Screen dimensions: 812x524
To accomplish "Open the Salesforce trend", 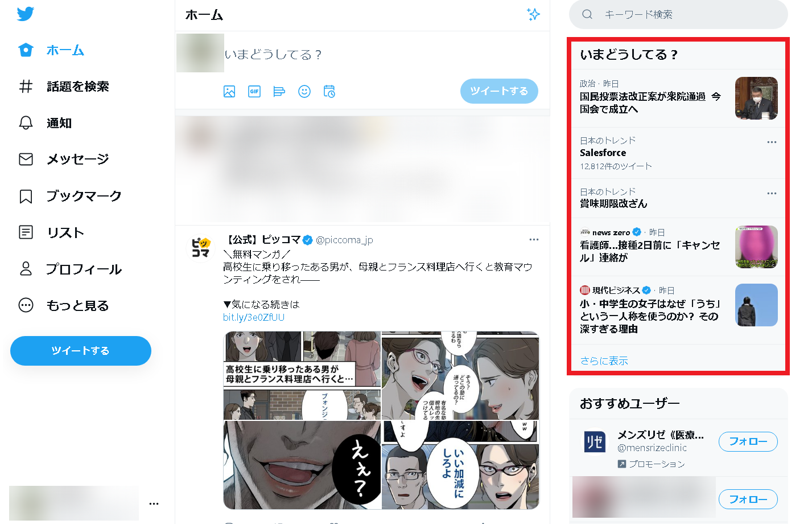I will coord(603,153).
